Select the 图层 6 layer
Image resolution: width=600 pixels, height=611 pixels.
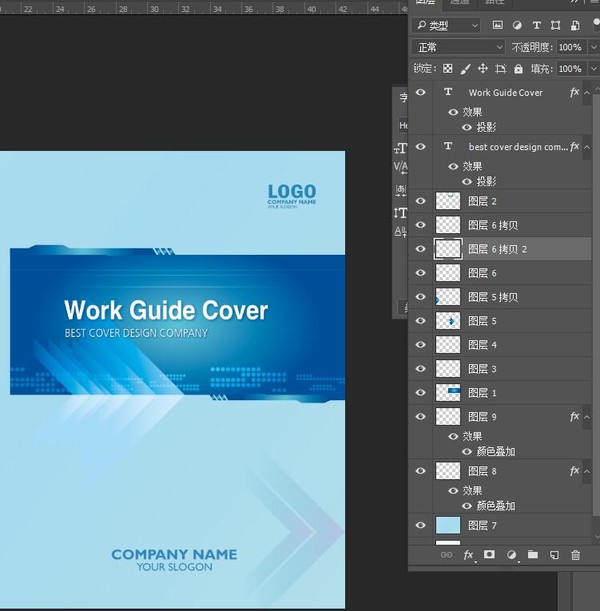coord(500,273)
